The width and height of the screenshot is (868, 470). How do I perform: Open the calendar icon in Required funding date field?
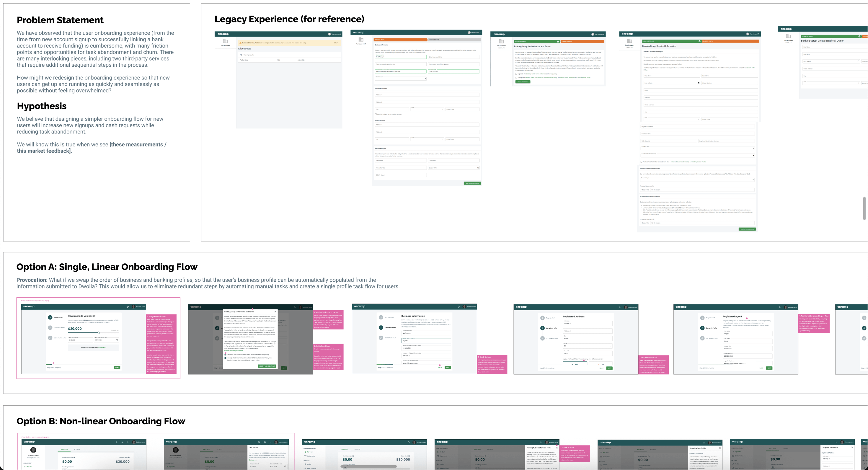pos(117,340)
